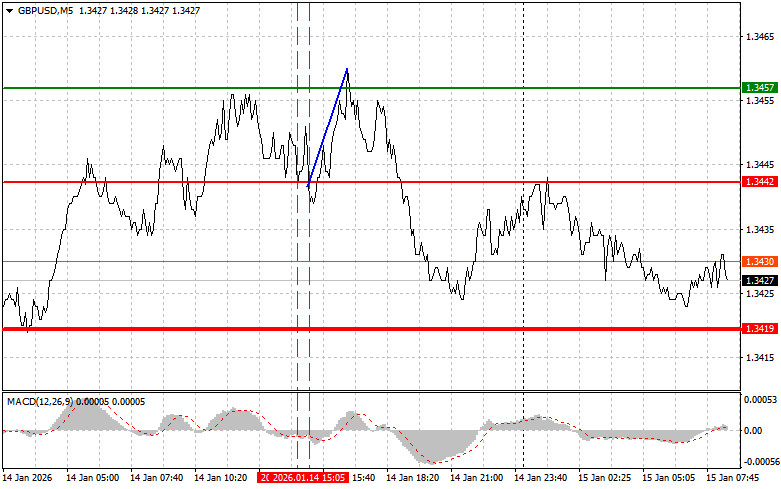Select the red 1.3442 price label
Image resolution: width=781 pixels, height=489 pixels.
tap(760, 182)
